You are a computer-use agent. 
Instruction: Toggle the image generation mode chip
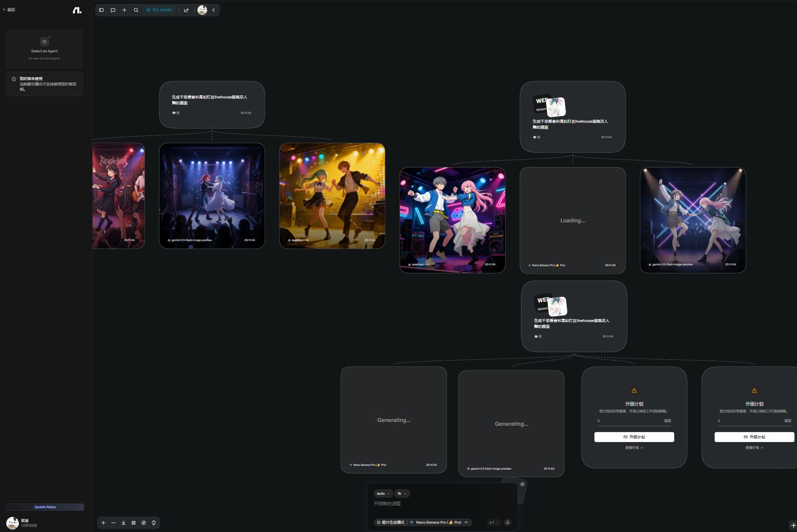[390, 522]
